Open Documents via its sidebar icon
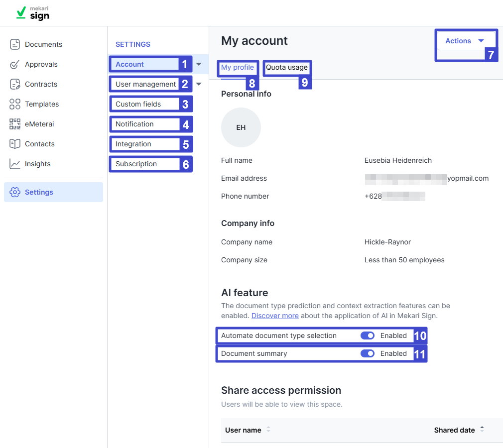503x448 pixels. (15, 44)
